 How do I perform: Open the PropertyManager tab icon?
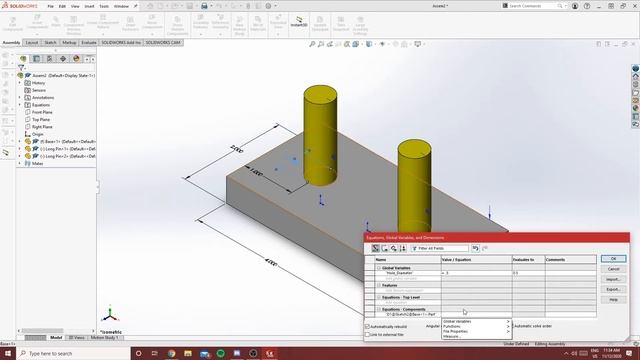point(36,59)
